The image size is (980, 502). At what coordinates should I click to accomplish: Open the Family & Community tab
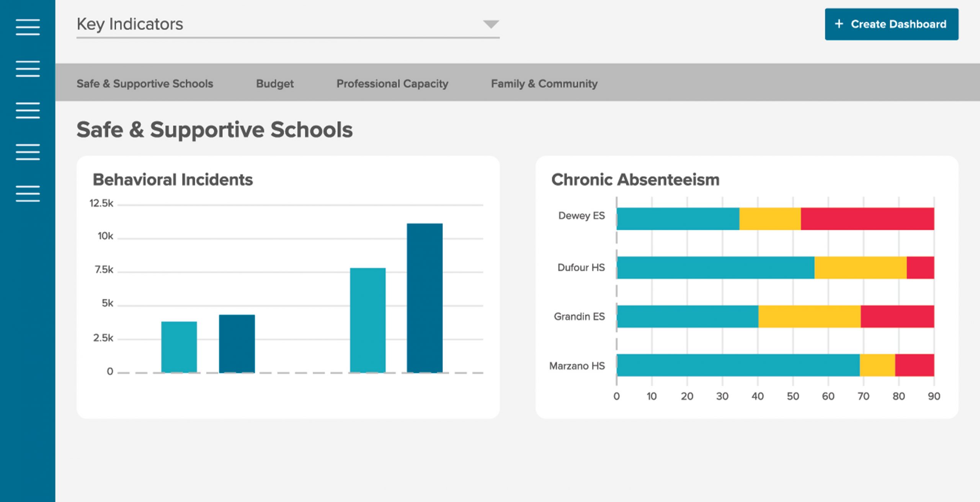544,83
